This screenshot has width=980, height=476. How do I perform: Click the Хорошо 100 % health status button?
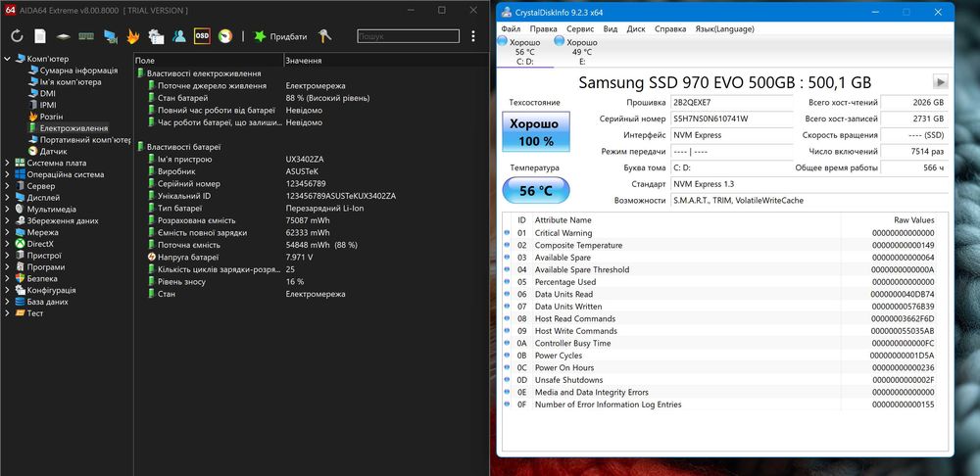point(536,132)
